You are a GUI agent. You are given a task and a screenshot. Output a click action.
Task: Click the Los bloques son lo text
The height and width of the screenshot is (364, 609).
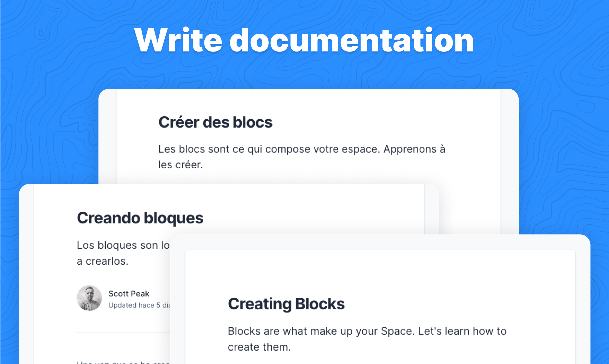click(x=123, y=245)
